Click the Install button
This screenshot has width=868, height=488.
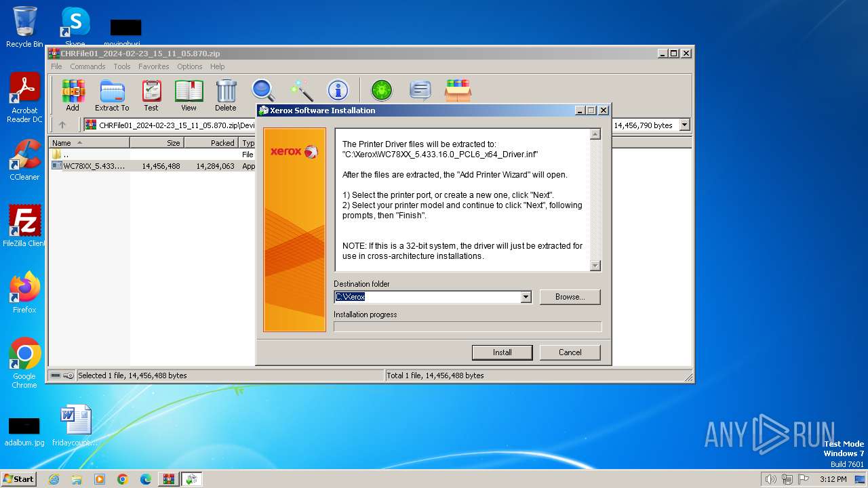(x=502, y=352)
